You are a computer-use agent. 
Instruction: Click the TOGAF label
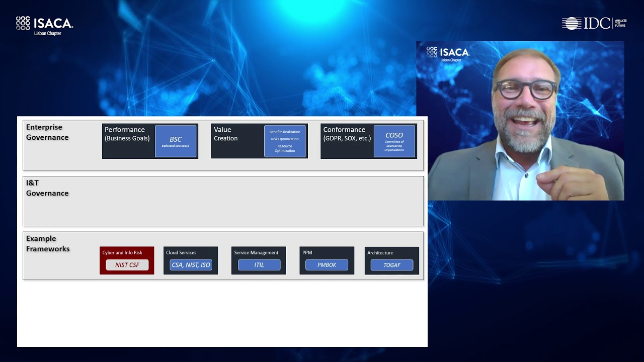click(392, 265)
